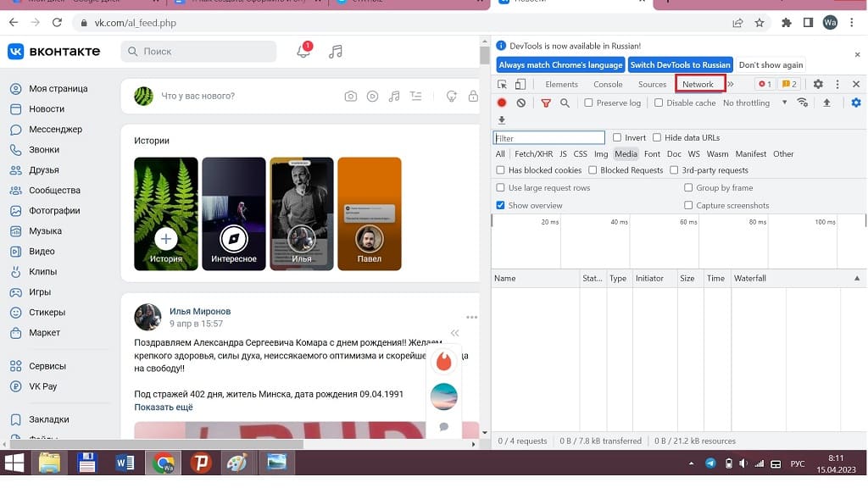Check the Invert filter option
Image resolution: width=868 pixels, height=488 pixels.
[617, 138]
